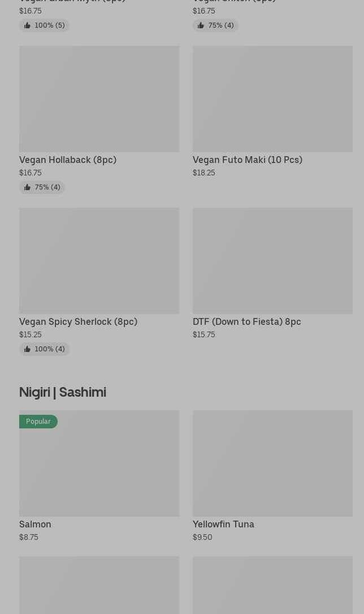
Task: Click the thumbs-up icon beside 100% (5)
Action: (27, 25)
